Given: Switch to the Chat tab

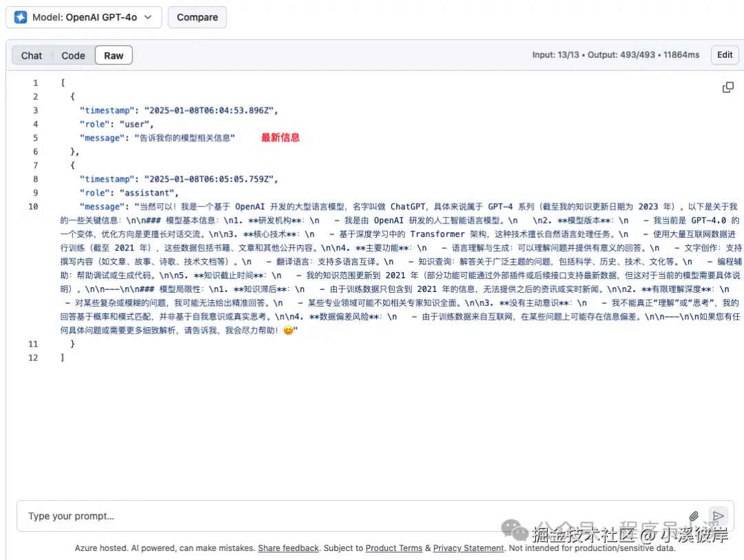Looking at the screenshot, I should (31, 56).
